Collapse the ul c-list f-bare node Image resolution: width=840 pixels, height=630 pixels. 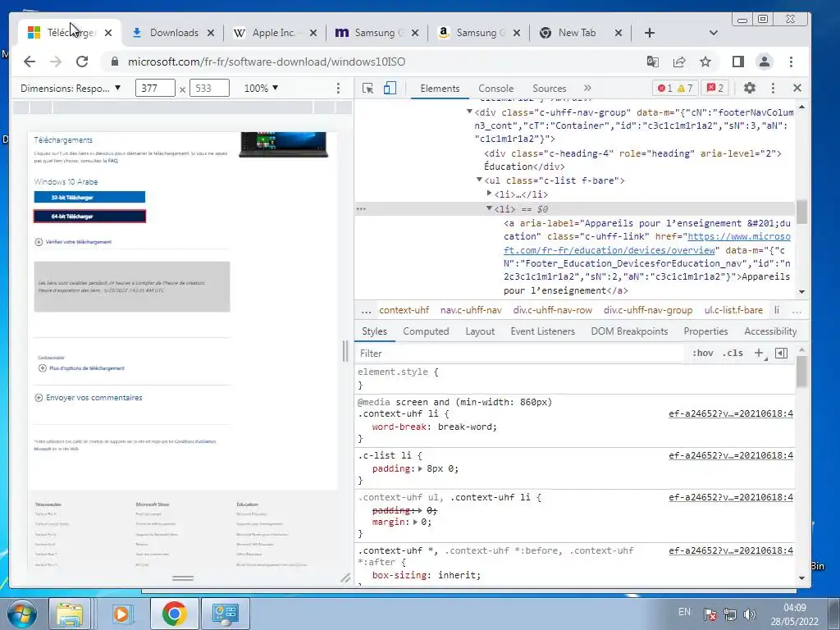[479, 180]
